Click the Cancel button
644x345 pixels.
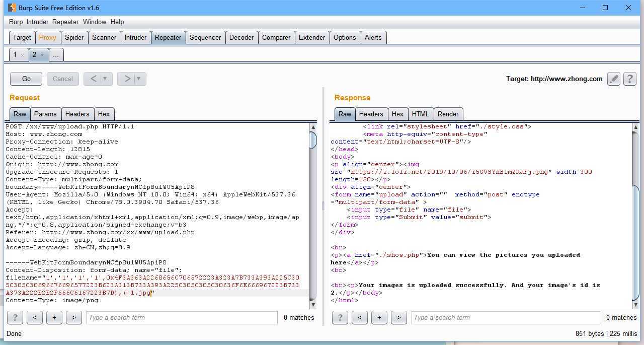(63, 79)
